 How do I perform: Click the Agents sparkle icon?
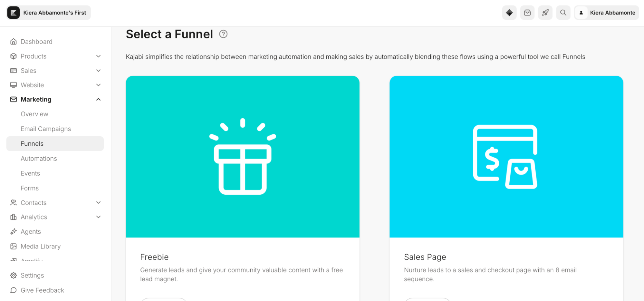coord(14,231)
